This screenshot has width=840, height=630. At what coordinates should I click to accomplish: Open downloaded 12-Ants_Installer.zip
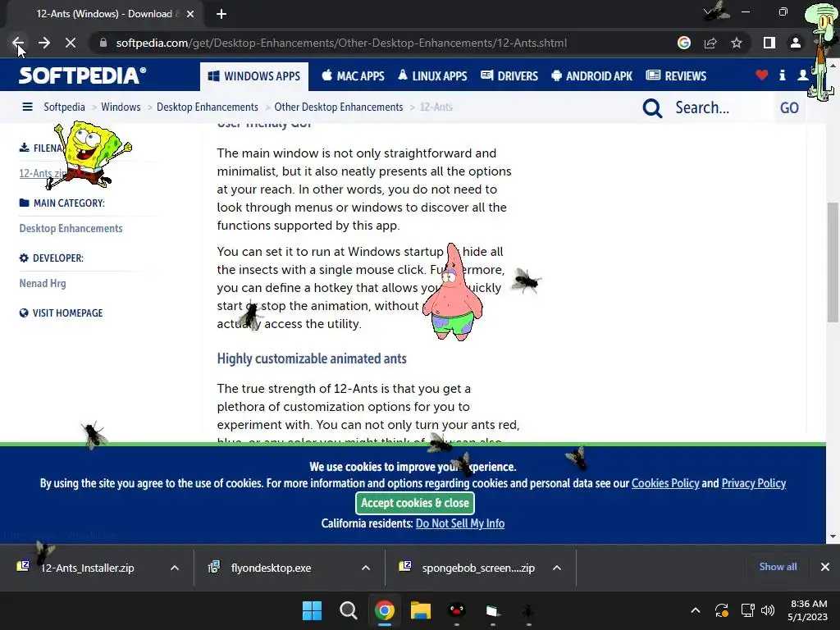click(x=85, y=568)
